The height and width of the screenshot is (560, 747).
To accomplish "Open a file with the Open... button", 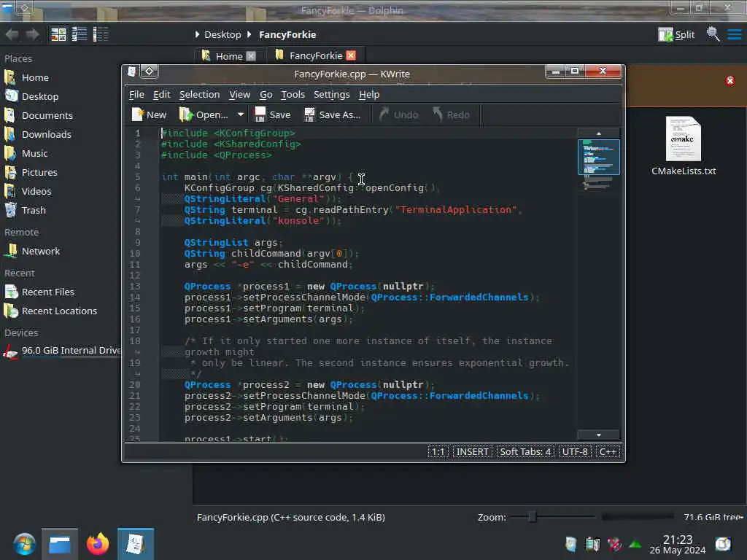I will click(x=204, y=114).
